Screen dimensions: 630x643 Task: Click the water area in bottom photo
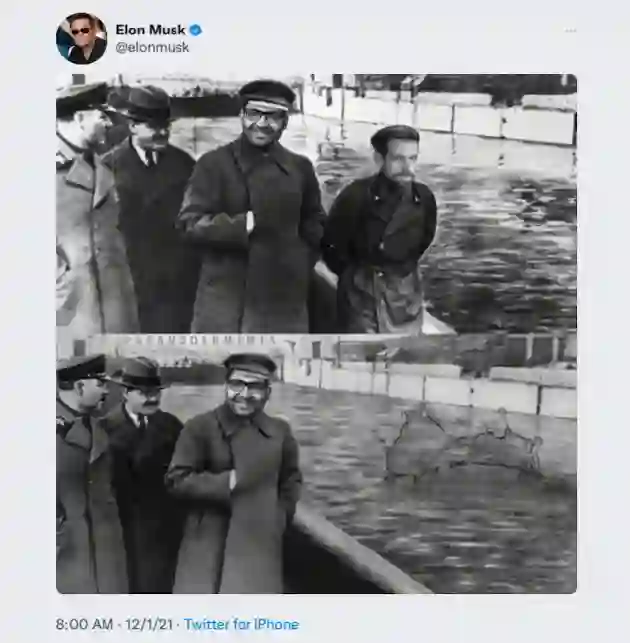pos(460,500)
